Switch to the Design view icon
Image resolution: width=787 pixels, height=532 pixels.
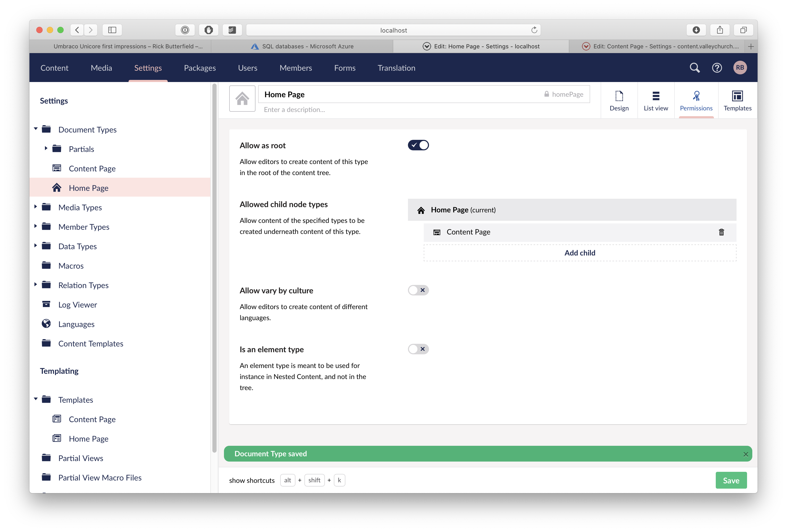click(619, 100)
